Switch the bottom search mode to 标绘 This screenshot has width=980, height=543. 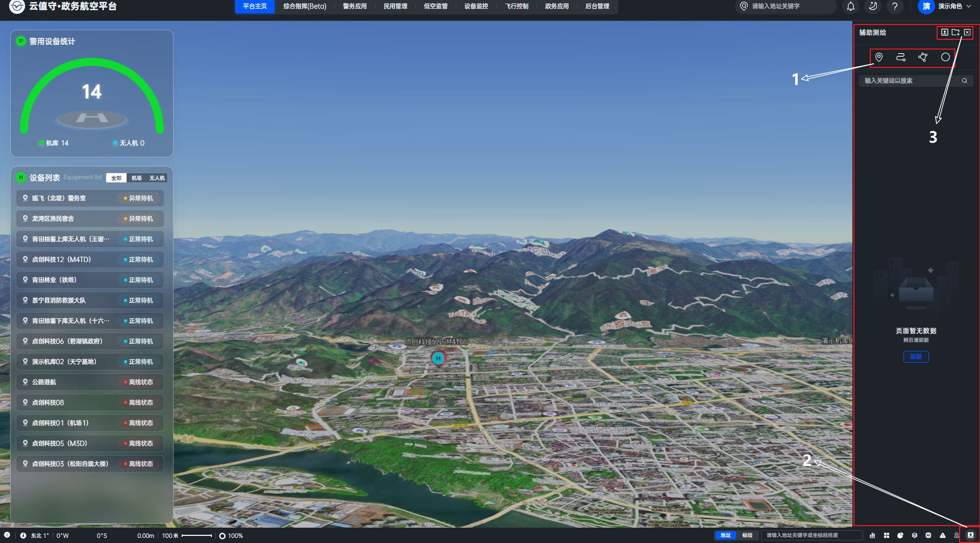coord(747,535)
